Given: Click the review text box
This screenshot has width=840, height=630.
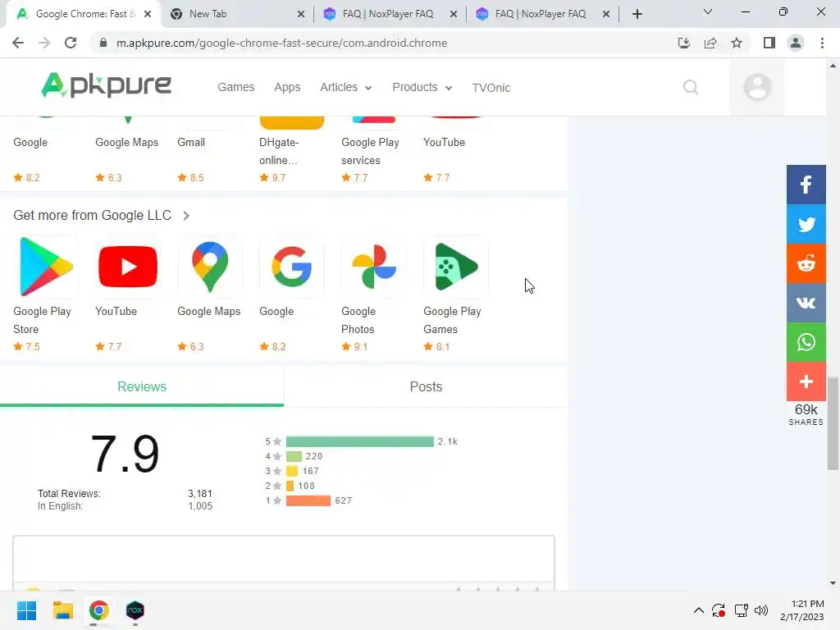Looking at the screenshot, I should coord(284,559).
